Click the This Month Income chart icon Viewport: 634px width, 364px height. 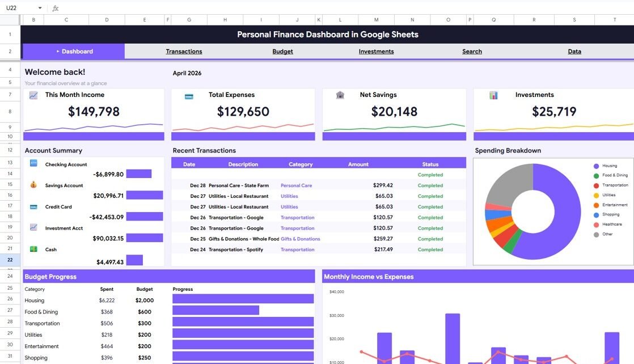click(x=33, y=95)
